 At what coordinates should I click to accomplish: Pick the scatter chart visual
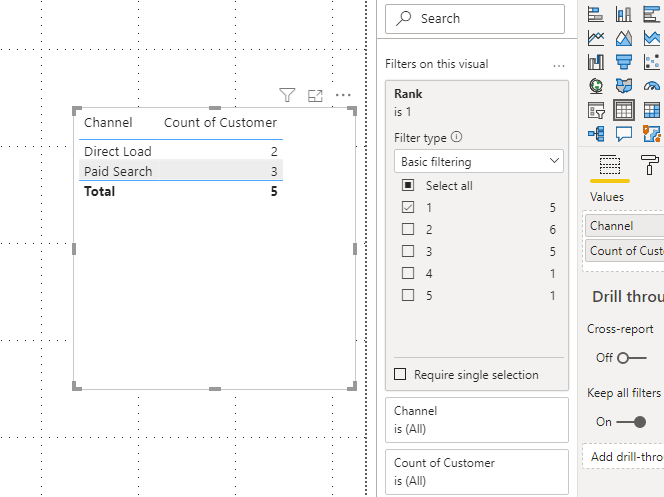click(x=651, y=62)
